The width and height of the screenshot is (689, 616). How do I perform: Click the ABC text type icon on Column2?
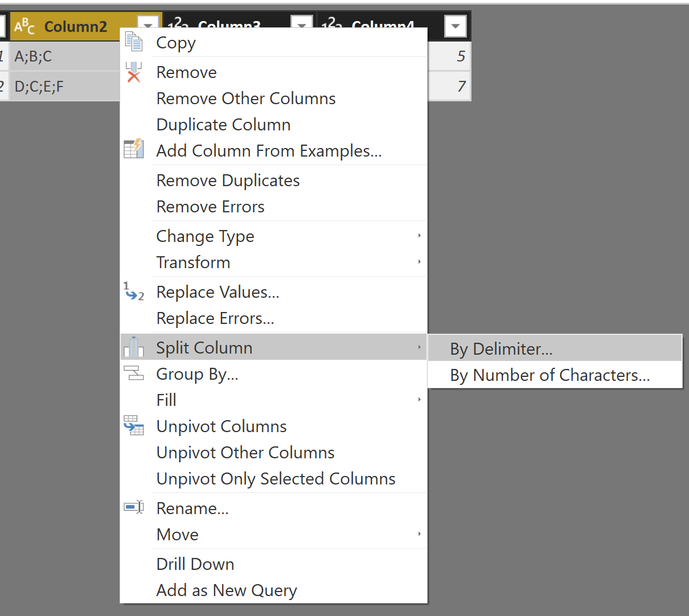[x=24, y=26]
